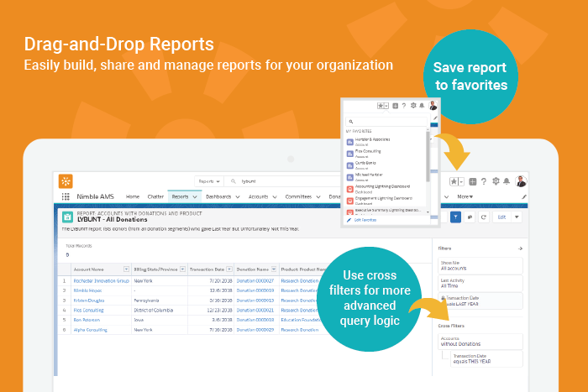This screenshot has height=392, width=588.
Task: Edit the Show Me All accounts filter
Action: (480, 266)
